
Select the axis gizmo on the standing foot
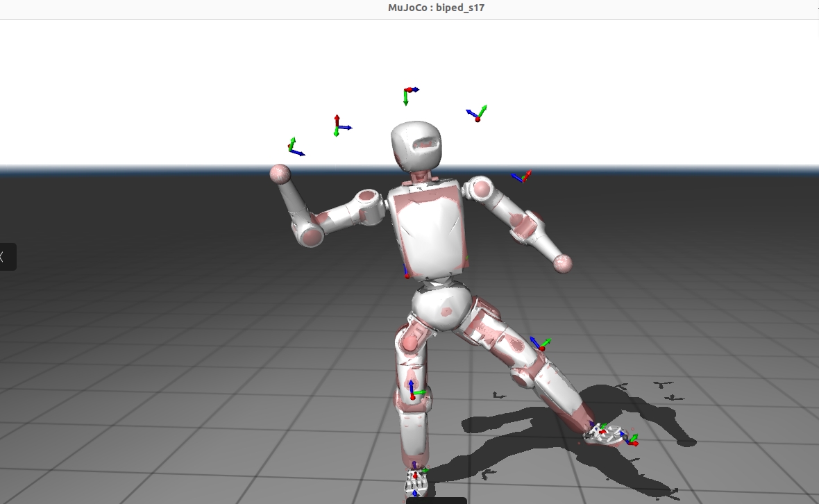(x=416, y=479)
